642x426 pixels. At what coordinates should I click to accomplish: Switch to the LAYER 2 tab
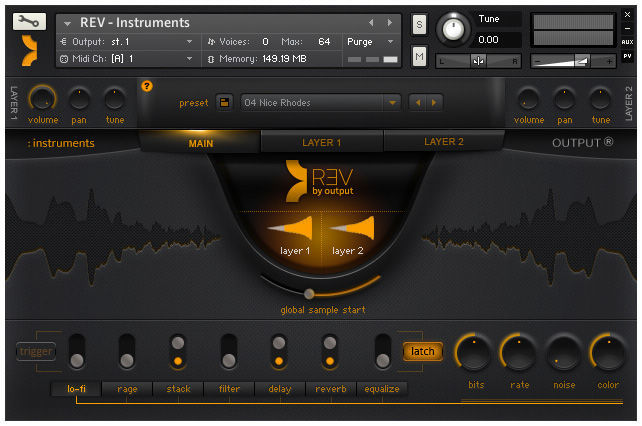coord(444,141)
